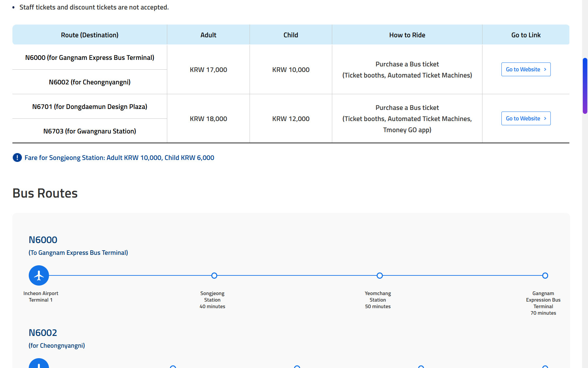588x368 pixels.
Task: Click the KRW 17,000 adult fare cell
Action: coord(208,70)
